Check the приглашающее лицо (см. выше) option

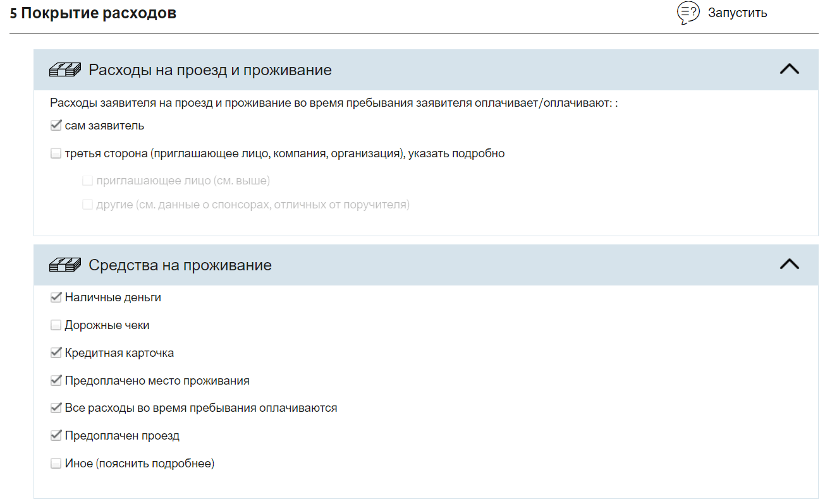[87, 181]
